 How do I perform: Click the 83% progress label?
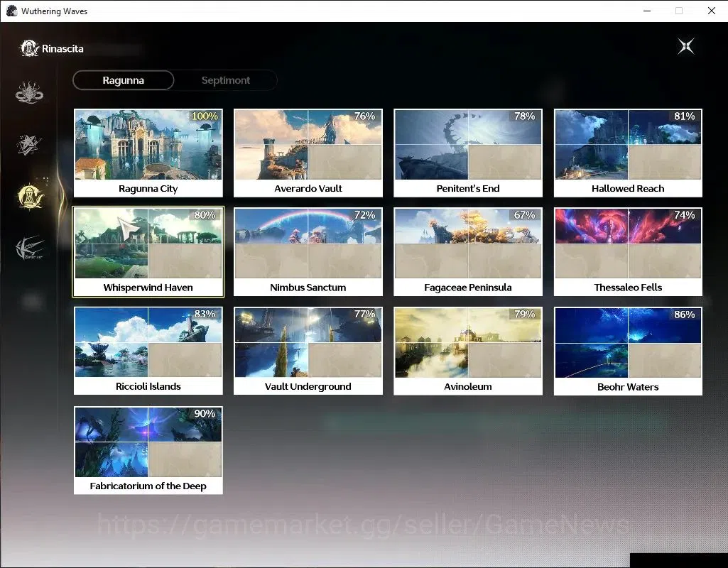205,314
